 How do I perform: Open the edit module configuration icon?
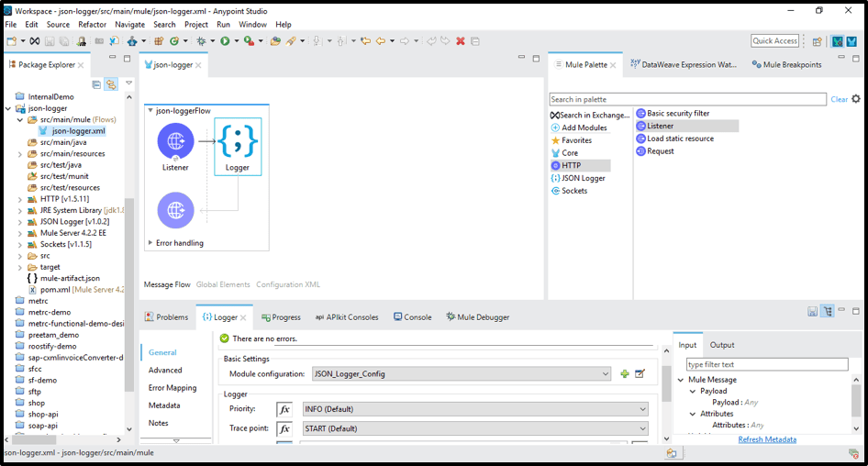pos(640,374)
